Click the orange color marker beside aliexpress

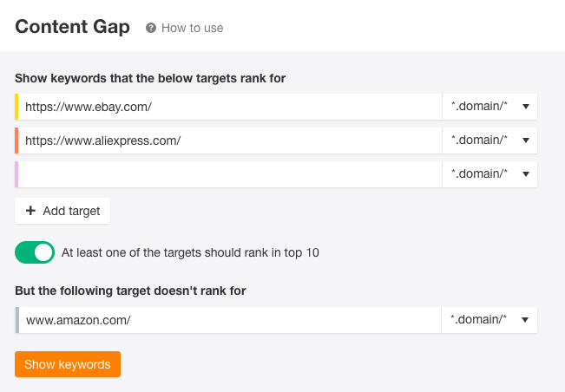(16, 140)
